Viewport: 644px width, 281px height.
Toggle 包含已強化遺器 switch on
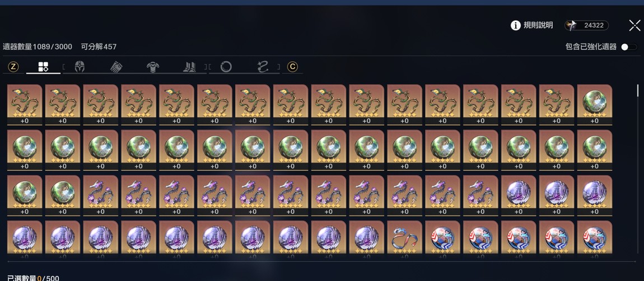tap(628, 47)
